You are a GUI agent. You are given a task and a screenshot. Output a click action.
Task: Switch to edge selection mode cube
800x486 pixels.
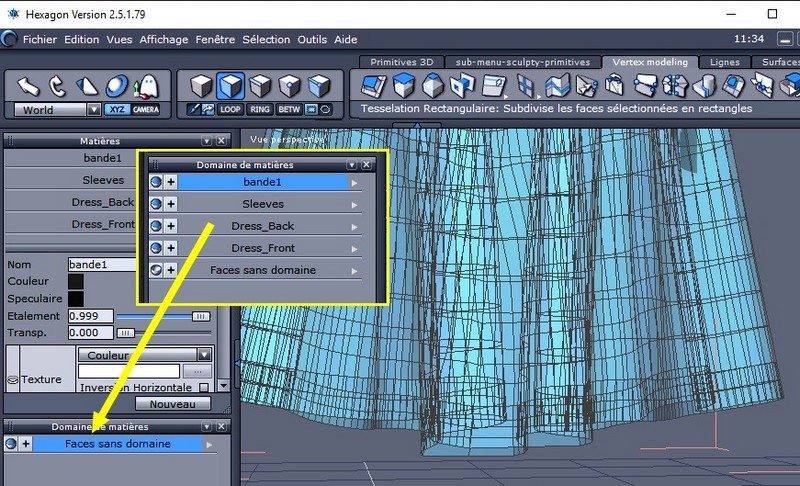[260, 86]
